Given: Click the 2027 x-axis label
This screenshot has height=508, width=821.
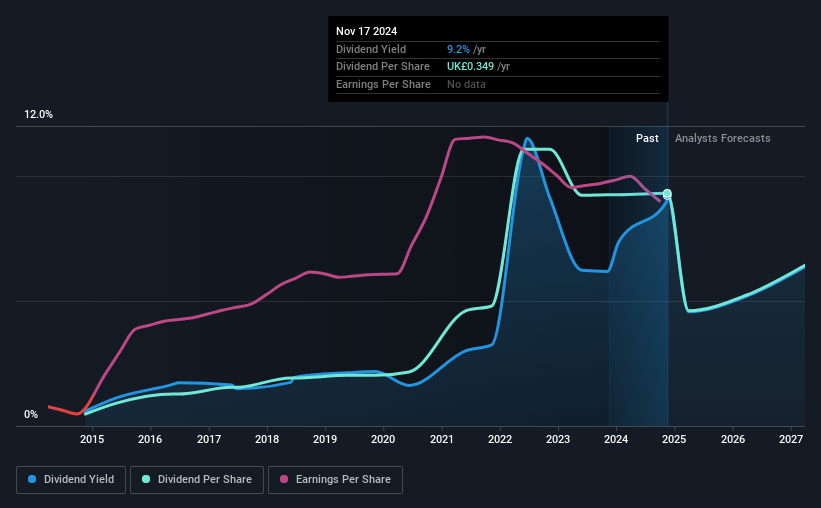Looking at the screenshot, I should [791, 439].
